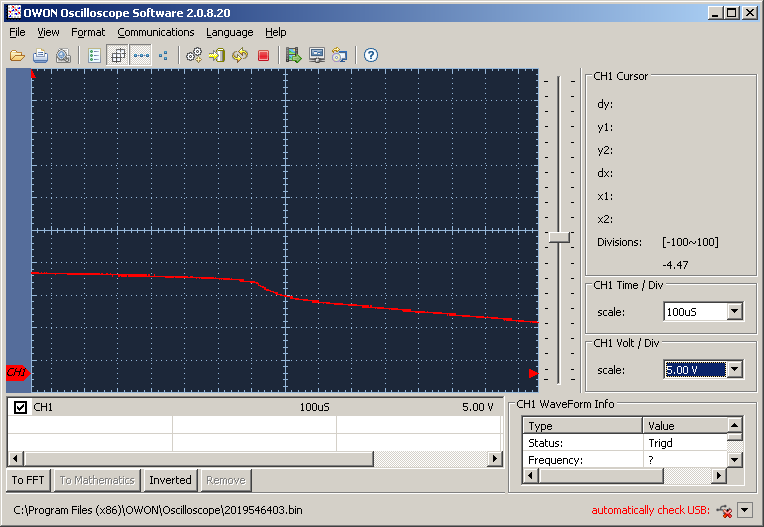The image size is (764, 527).
Task: Click the monitor display icon
Action: tap(317, 56)
